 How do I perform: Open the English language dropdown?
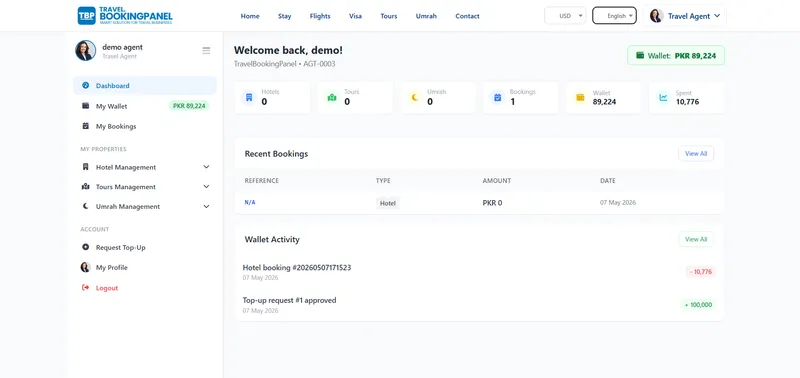pyautogui.click(x=614, y=16)
